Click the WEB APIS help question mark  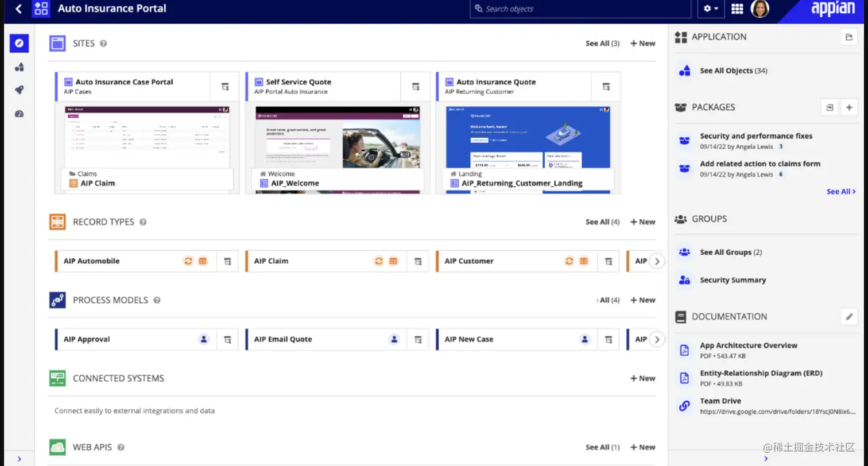point(121,447)
